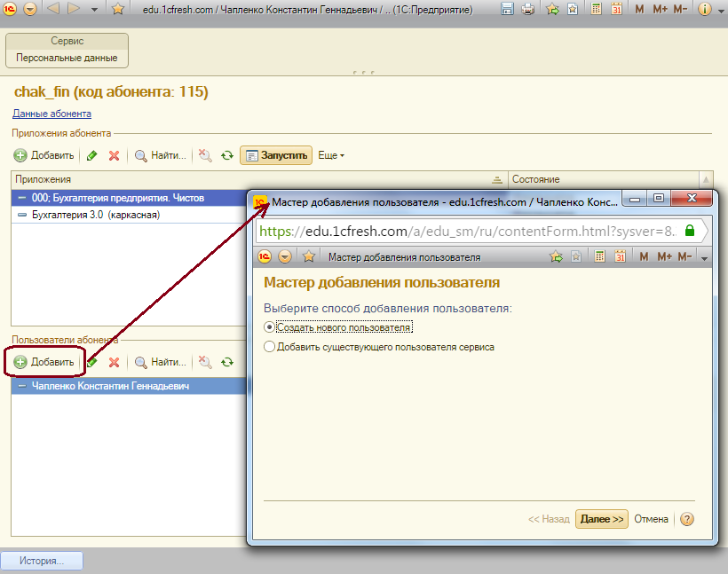Expand navigation history arrow in main title bar

94,9
